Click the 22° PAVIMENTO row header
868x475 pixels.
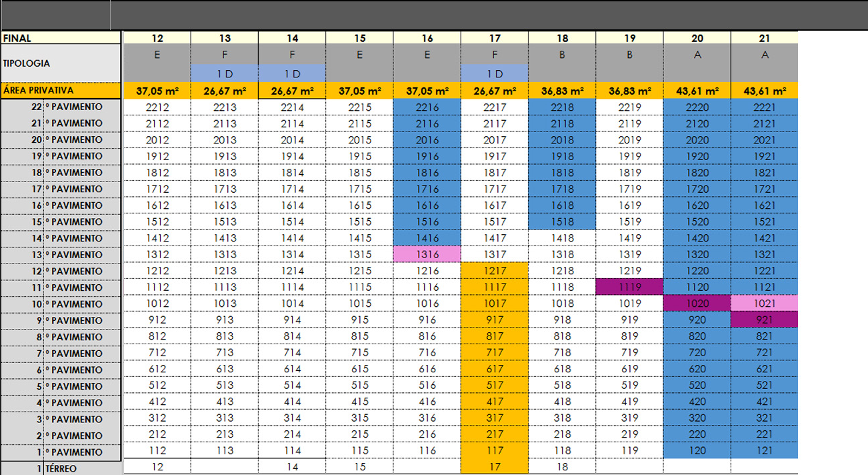coord(75,106)
